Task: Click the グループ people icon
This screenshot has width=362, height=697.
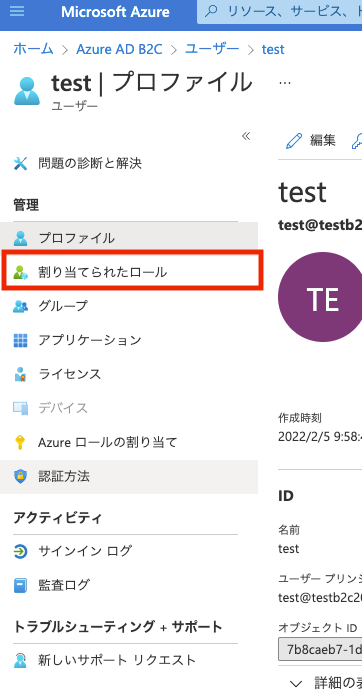Action: (20, 306)
